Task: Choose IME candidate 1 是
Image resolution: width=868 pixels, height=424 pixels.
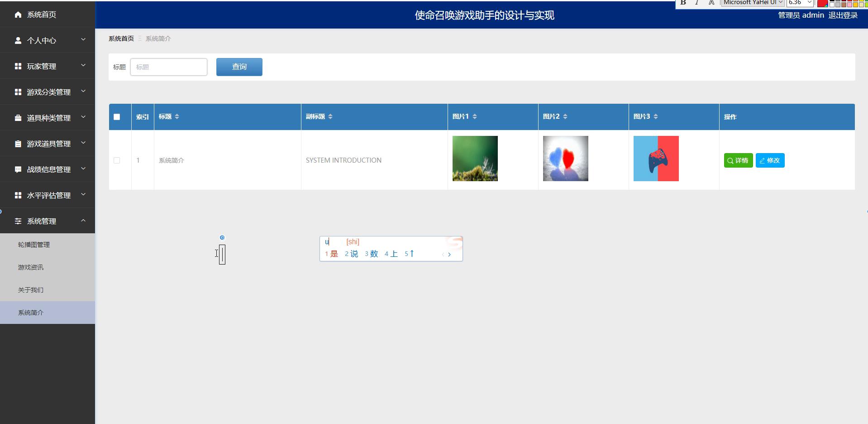Action: click(332, 254)
